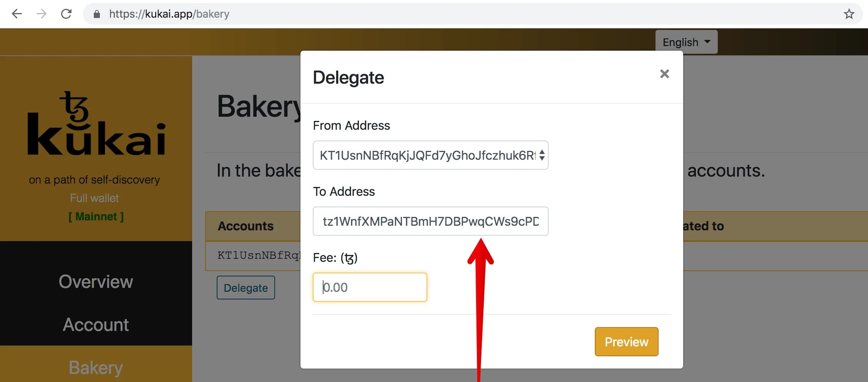Viewport: 868px width, 382px height.
Task: Click the Delegate button under Accounts
Action: point(246,288)
